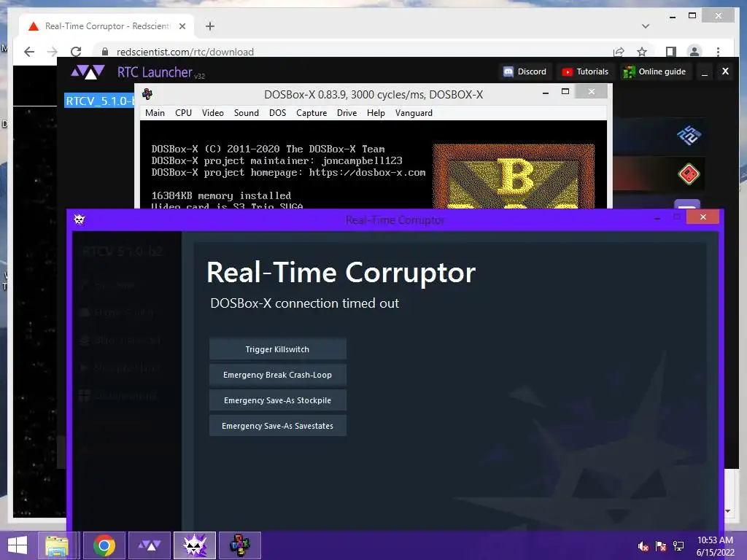The height and width of the screenshot is (560, 747).
Task: Open the Chrome profile avatar
Action: [x=694, y=52]
